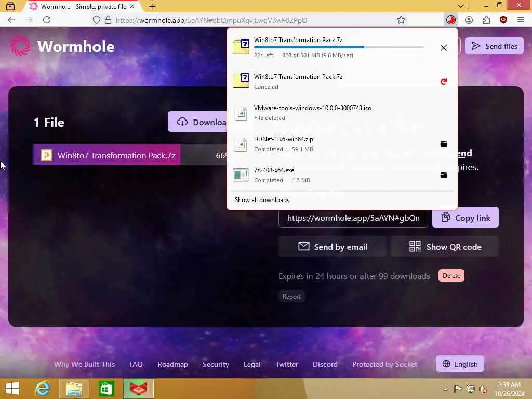Click the Send files button
Screen dimensions: 532x399
coord(494,46)
